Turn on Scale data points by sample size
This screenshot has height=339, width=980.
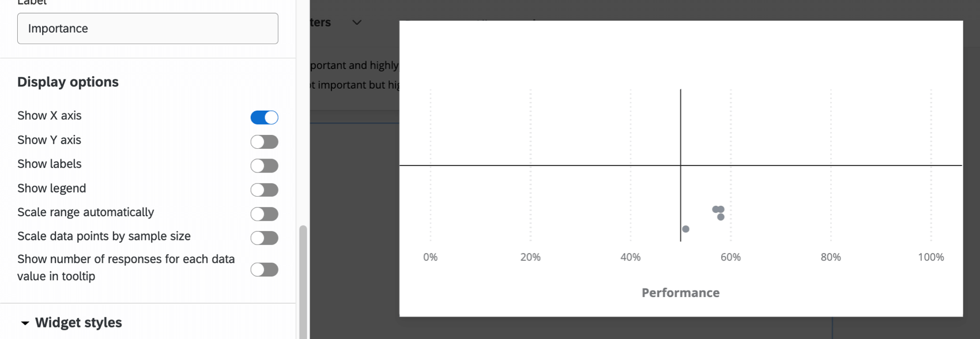pyautogui.click(x=264, y=238)
